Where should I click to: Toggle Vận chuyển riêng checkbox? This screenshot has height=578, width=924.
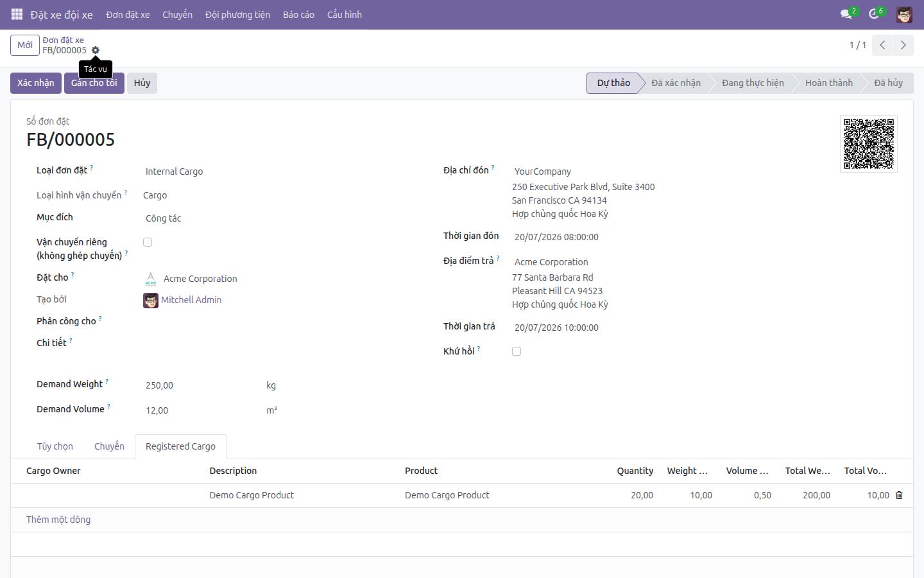[148, 242]
